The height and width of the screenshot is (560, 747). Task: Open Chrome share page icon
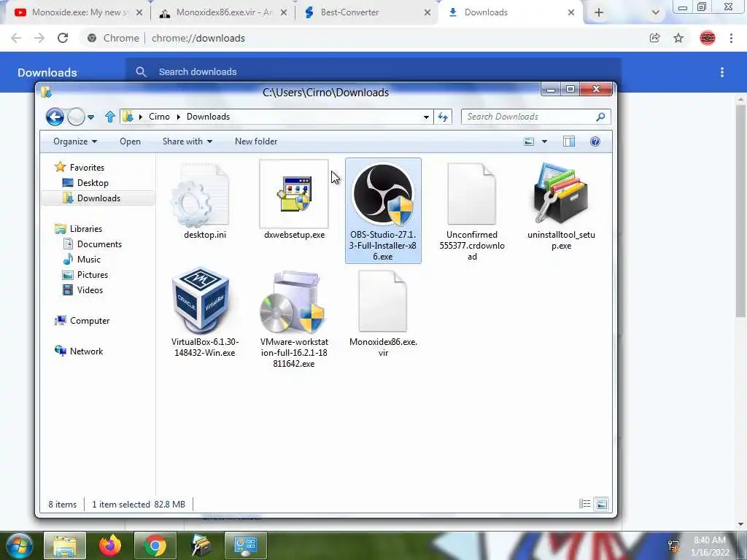[x=654, y=38]
